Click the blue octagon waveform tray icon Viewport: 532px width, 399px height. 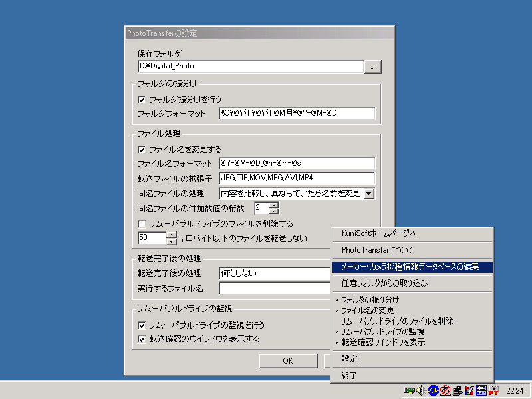pyautogui.click(x=434, y=390)
